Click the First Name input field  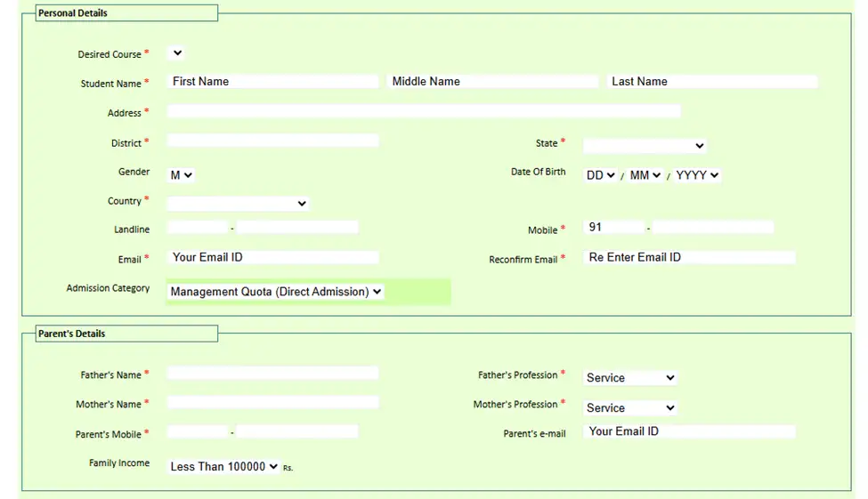pyautogui.click(x=273, y=81)
